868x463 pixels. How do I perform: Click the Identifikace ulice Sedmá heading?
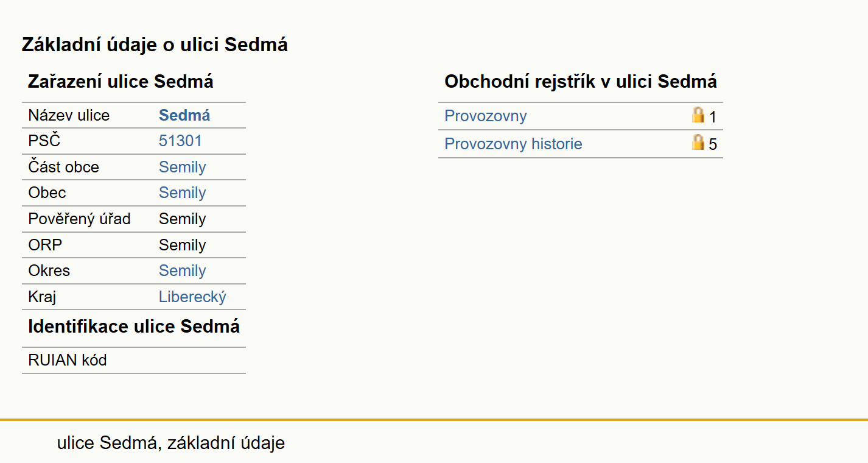click(134, 327)
